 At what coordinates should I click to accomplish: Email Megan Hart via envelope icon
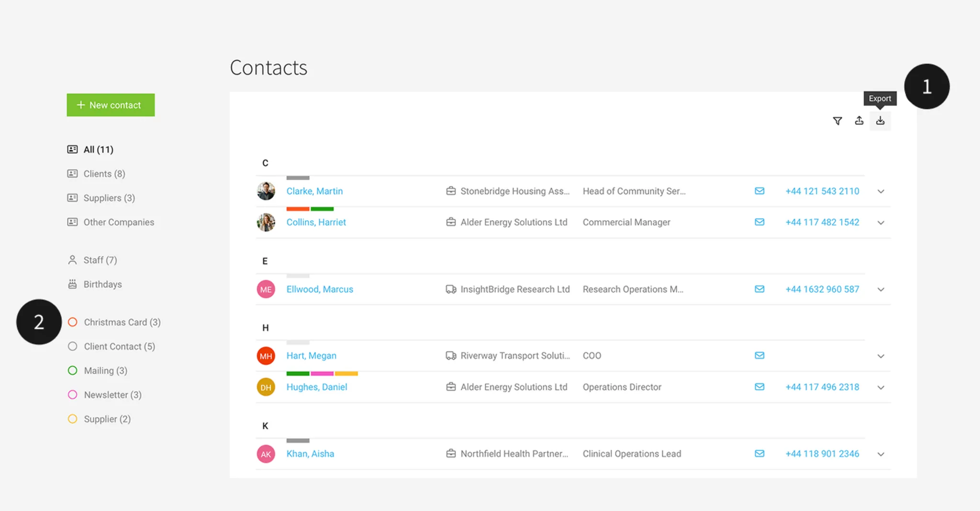(x=759, y=355)
